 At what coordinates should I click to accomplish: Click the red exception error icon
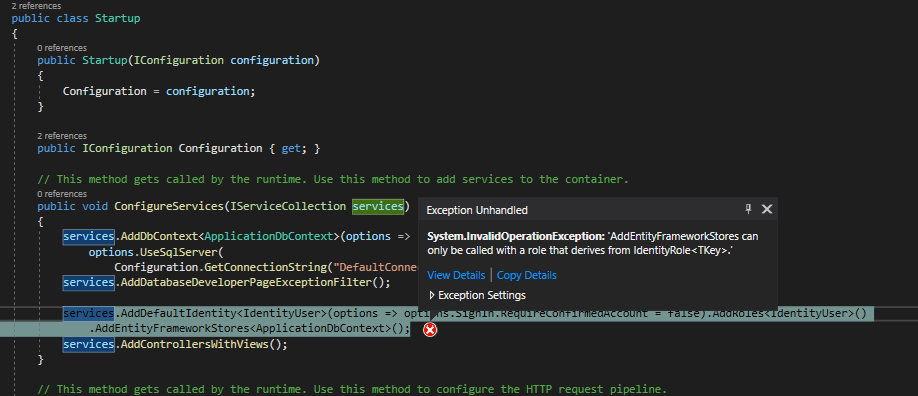coord(430,330)
